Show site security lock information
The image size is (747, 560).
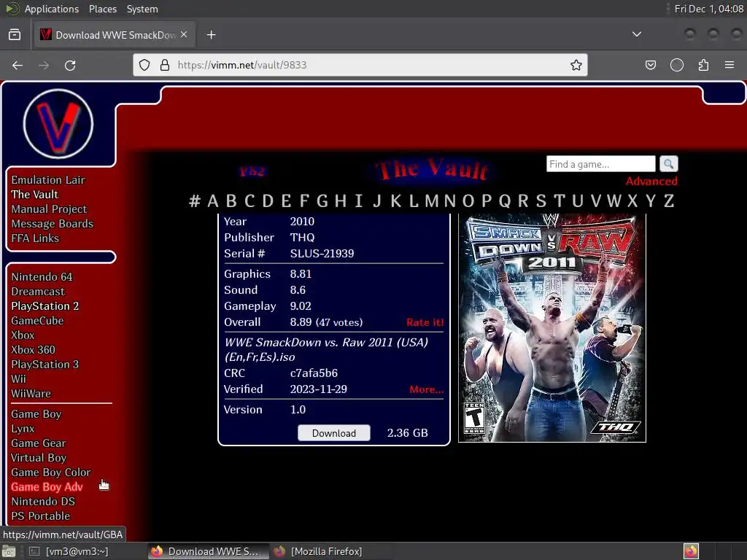pyautogui.click(x=165, y=65)
